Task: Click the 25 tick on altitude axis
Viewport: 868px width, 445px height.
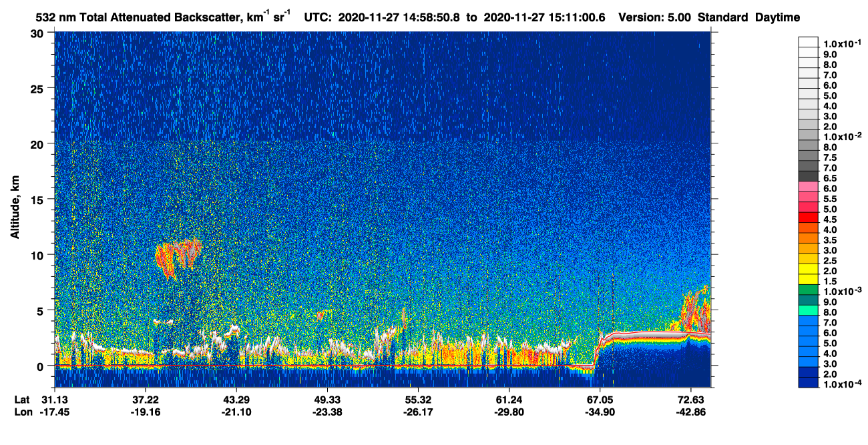Action: (37, 88)
